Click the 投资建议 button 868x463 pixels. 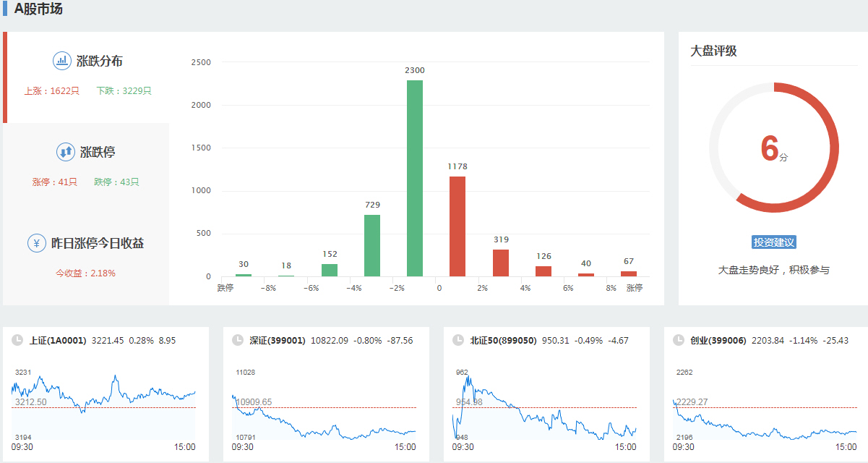773,242
